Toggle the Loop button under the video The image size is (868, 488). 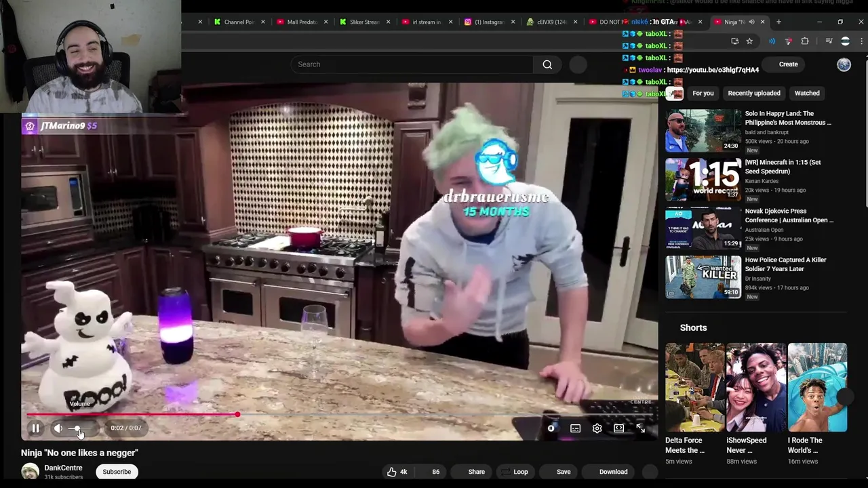(x=514, y=472)
